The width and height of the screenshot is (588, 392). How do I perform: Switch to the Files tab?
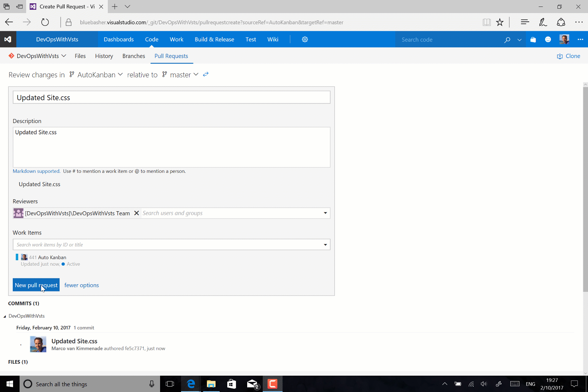[80, 56]
